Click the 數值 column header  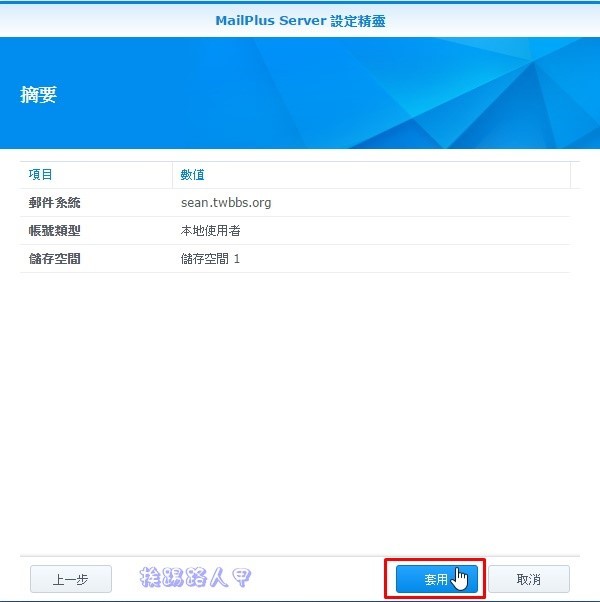click(x=371, y=175)
